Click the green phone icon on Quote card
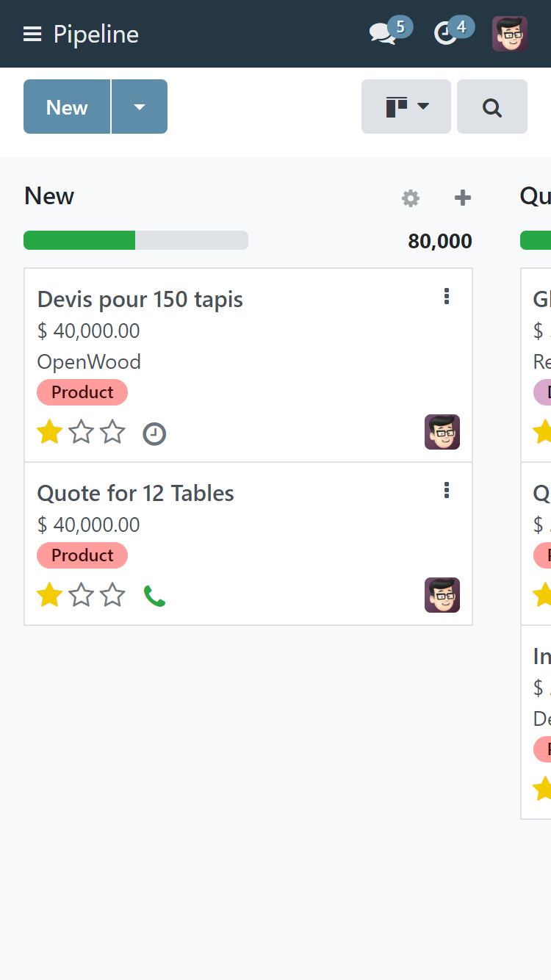Screen dimensions: 551x980 tap(154, 596)
